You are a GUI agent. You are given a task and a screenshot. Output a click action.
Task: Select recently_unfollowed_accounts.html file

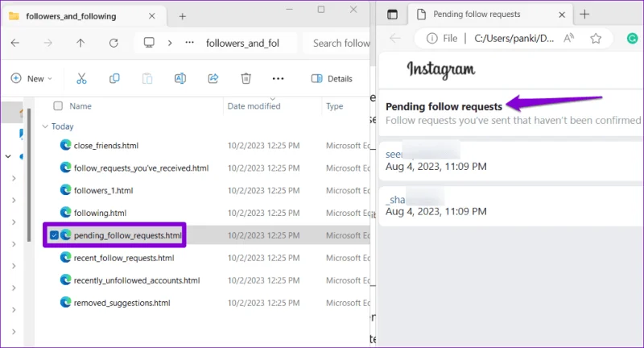[x=137, y=280]
